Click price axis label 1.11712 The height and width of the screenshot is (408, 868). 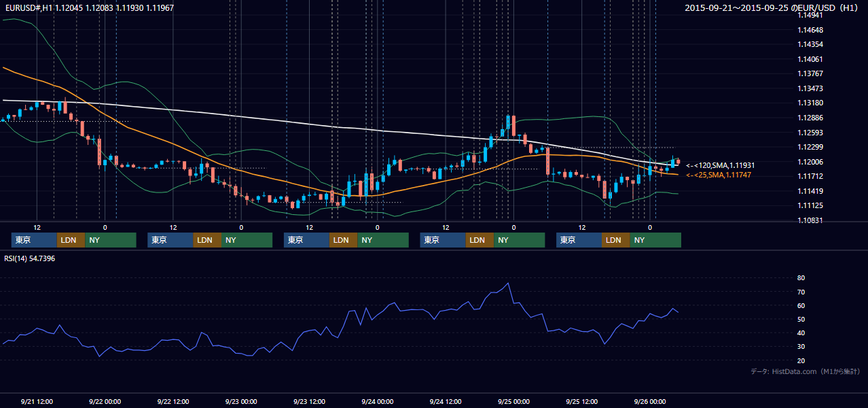point(810,176)
